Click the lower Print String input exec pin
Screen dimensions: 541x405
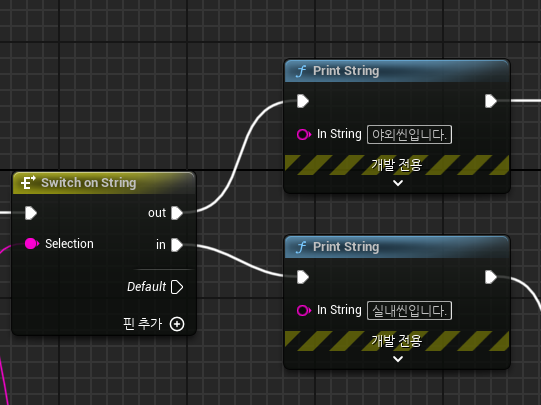click(303, 277)
